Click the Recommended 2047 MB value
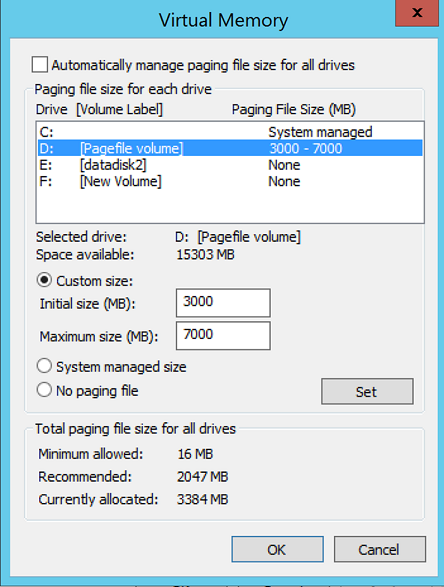444x587 pixels. (x=203, y=477)
